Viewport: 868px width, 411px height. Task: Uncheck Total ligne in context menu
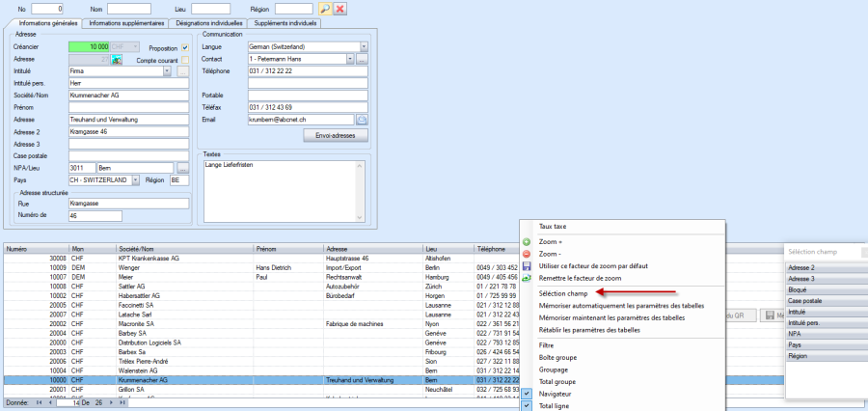(527, 406)
